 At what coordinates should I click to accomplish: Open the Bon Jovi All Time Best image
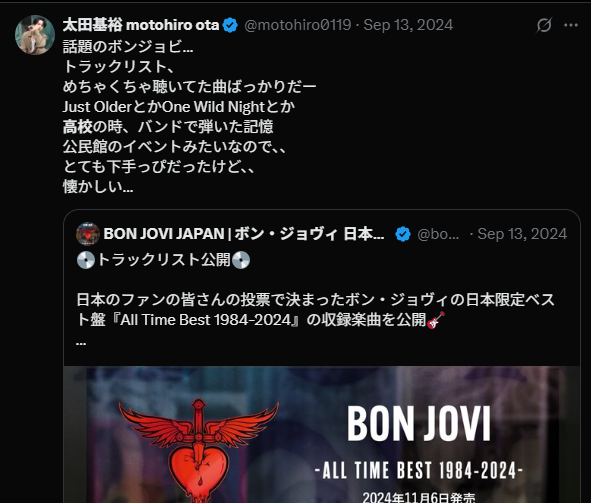pos(322,434)
